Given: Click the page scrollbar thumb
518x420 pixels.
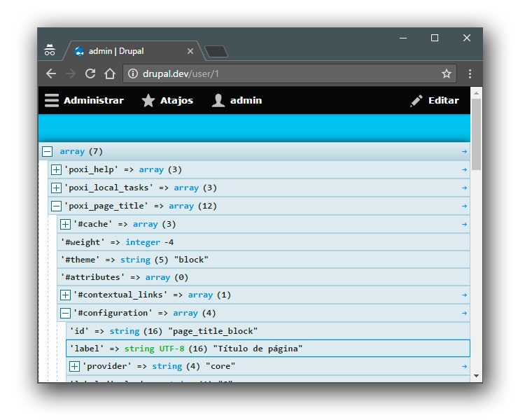Looking at the screenshot, I should (x=477, y=134).
